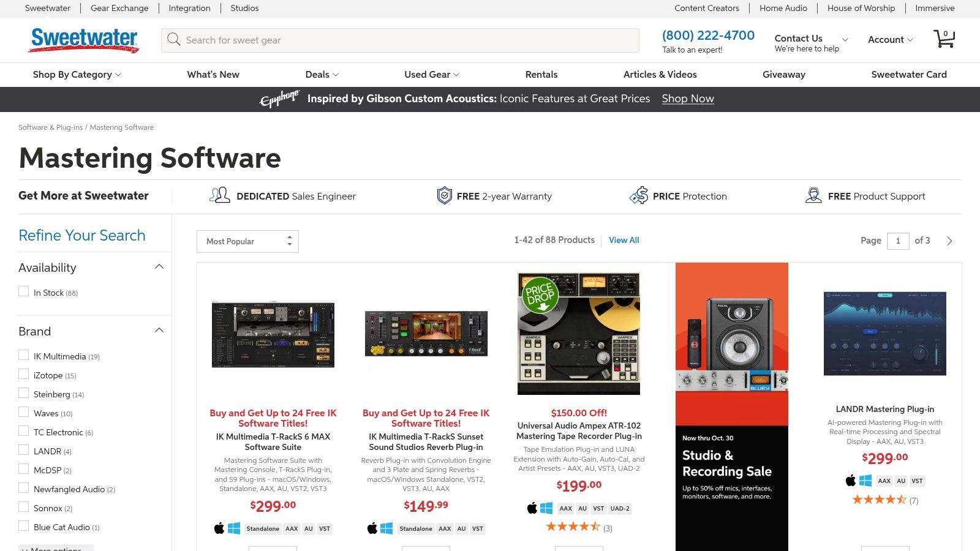Click Windows icon under Sunset Sound Studios
The image size is (980, 551).
click(386, 528)
